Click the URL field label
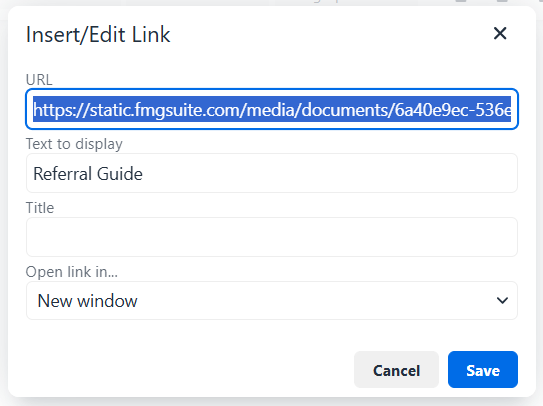 39,80
